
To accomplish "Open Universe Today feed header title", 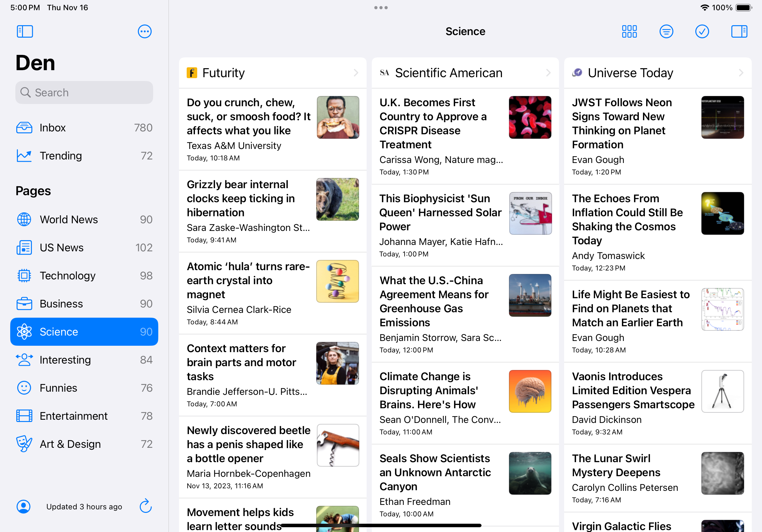I will [x=630, y=73].
